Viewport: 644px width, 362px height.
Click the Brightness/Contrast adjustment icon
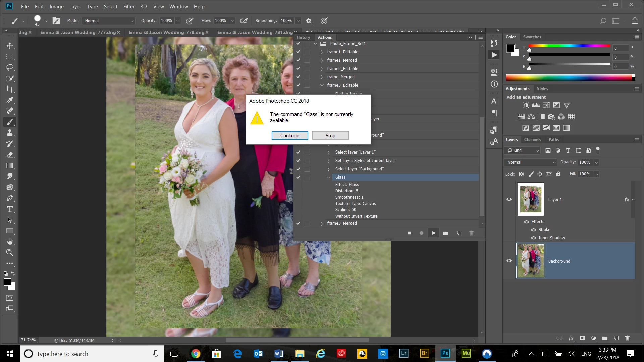pos(526,105)
